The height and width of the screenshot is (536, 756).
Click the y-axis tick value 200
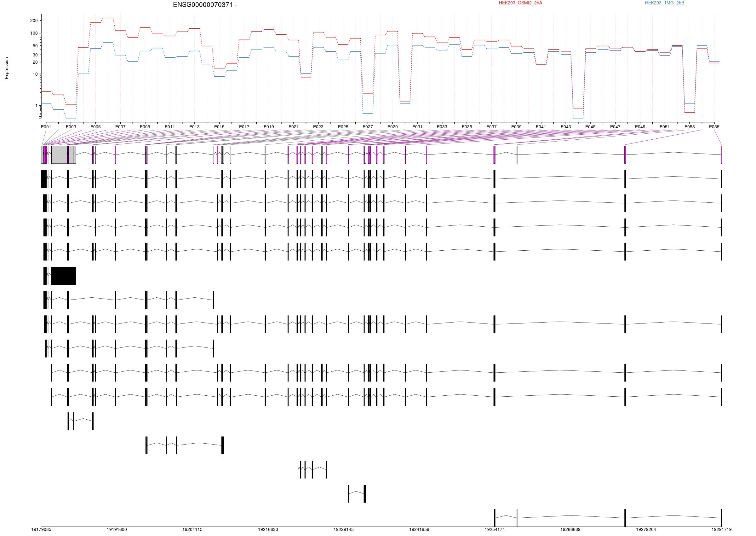pyautogui.click(x=34, y=20)
